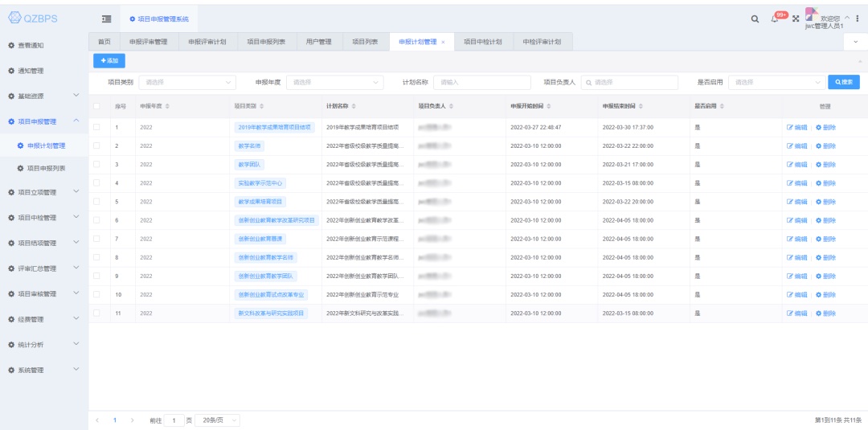This screenshot has height=430, width=868.
Task: Switch to the 用户管理 tab
Action: point(319,42)
